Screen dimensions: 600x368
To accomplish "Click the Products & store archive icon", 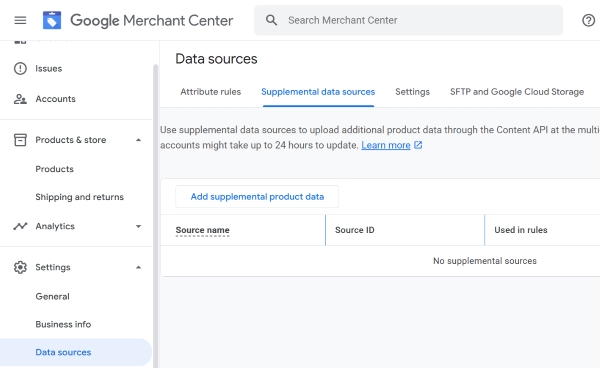I will pos(20,140).
